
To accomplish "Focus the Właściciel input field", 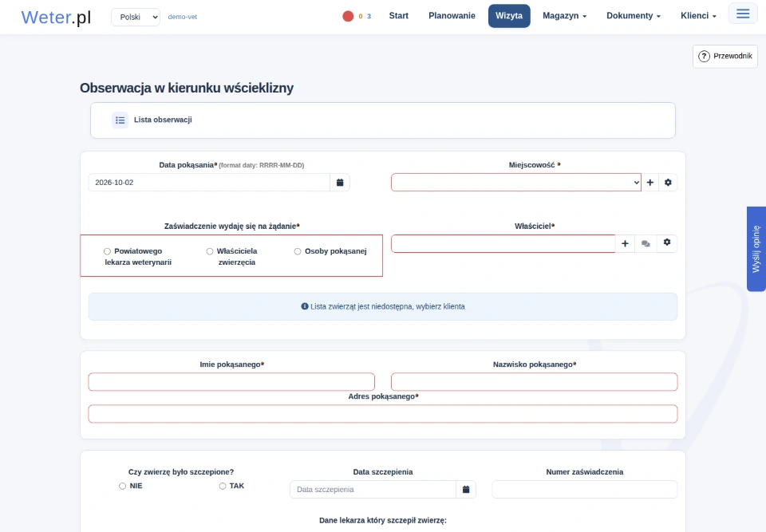I will coord(503,244).
